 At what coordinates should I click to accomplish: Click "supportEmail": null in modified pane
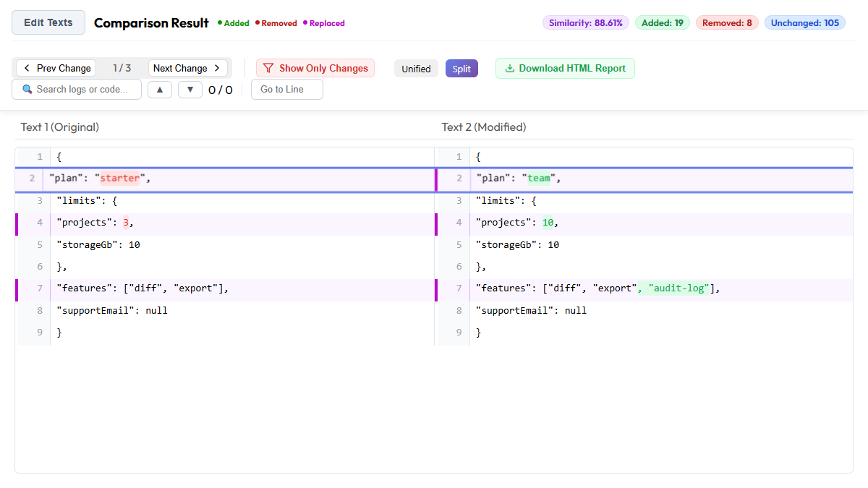pyautogui.click(x=532, y=310)
